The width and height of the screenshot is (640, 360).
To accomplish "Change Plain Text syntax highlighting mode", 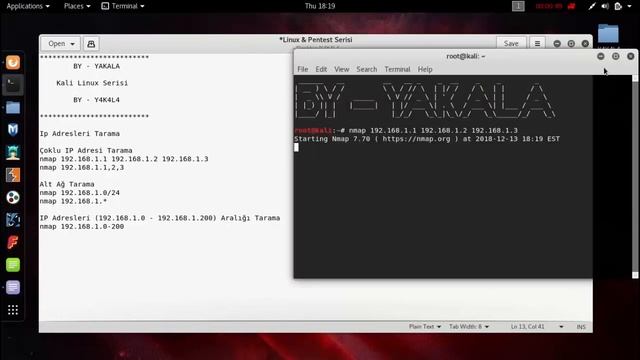I will [425, 327].
